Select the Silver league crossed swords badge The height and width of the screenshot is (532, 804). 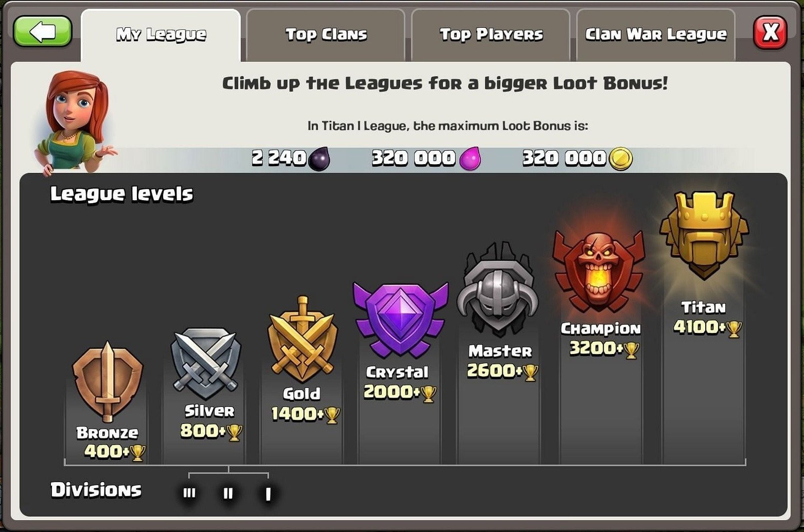pos(205,363)
